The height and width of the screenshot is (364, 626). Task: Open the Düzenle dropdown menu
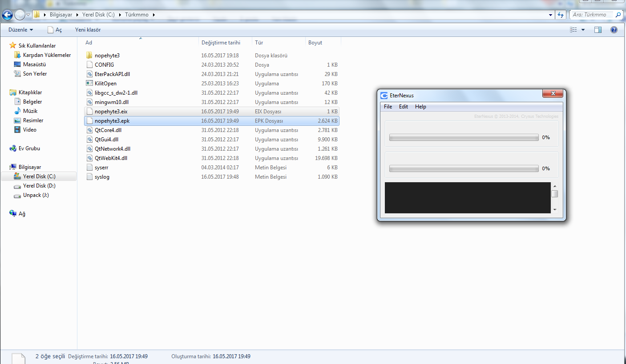(20, 30)
